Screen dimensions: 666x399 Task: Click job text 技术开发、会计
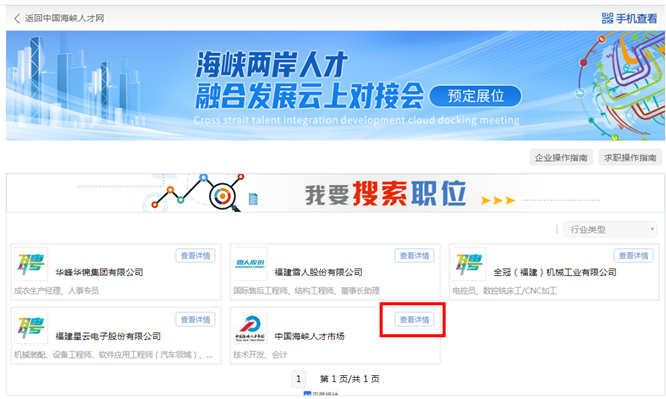point(260,354)
